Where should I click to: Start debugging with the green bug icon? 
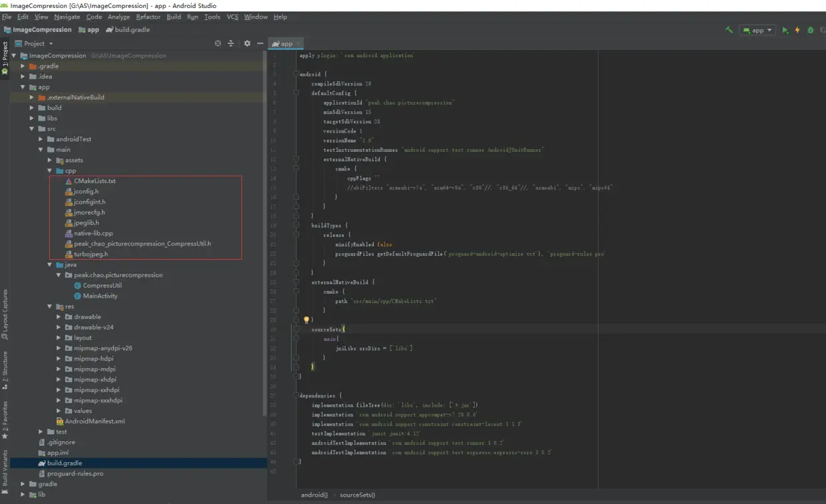[811, 30]
